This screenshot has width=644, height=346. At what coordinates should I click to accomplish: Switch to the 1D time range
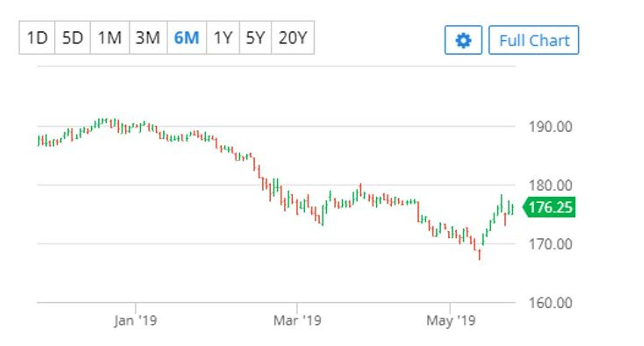(x=37, y=38)
